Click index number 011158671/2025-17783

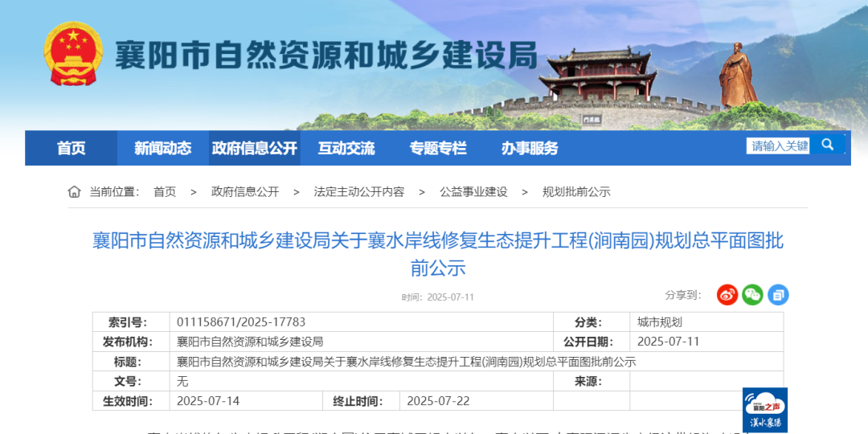(241, 322)
